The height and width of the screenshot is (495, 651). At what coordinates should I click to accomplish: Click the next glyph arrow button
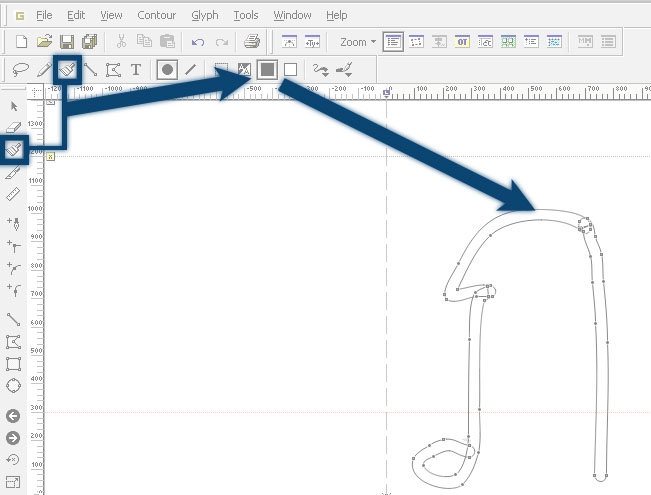(x=13, y=438)
